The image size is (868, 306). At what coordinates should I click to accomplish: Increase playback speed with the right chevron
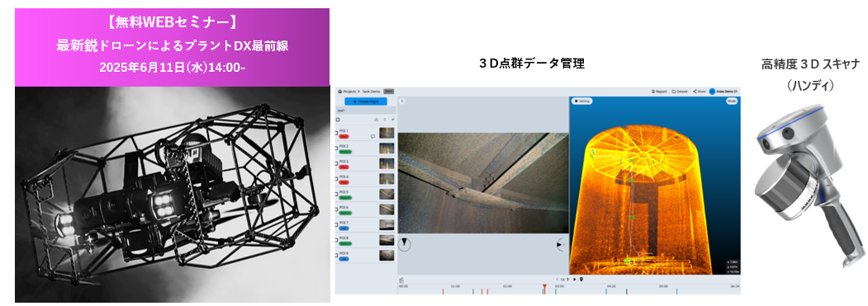coord(568,280)
